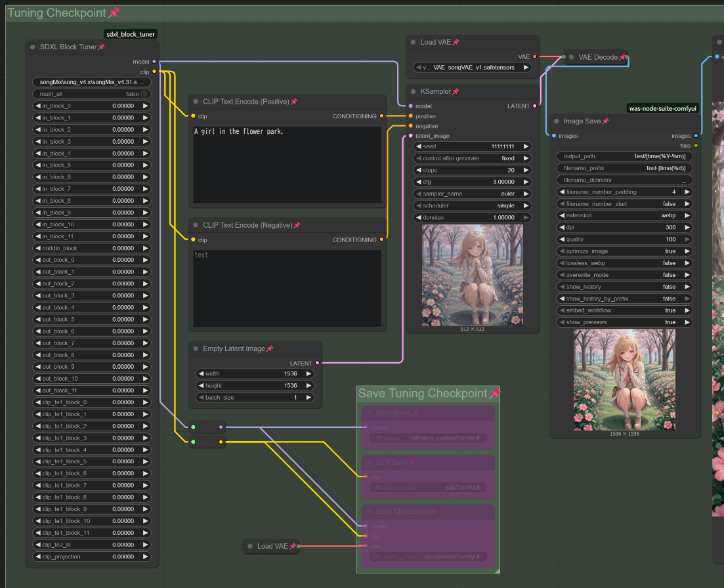724x588 pixels.
Task: Click the pin icon on Save Tuning Checkpoint group
Action: coord(494,393)
